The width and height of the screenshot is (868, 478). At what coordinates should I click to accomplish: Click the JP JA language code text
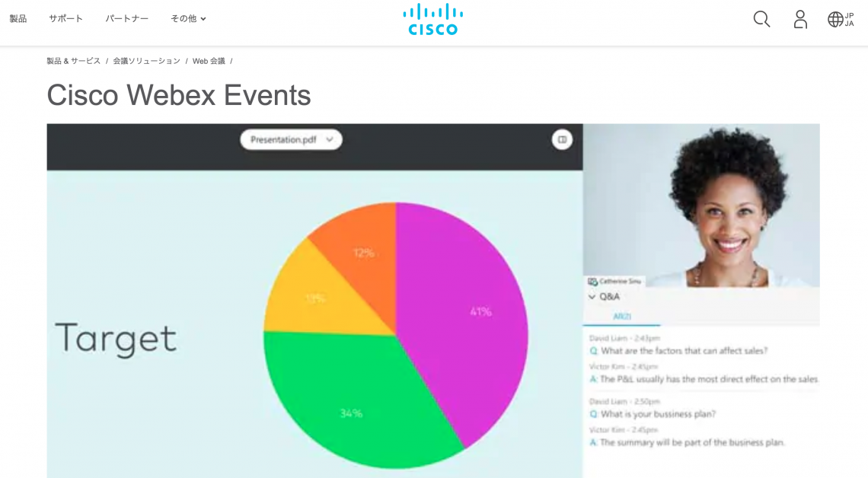coord(849,19)
